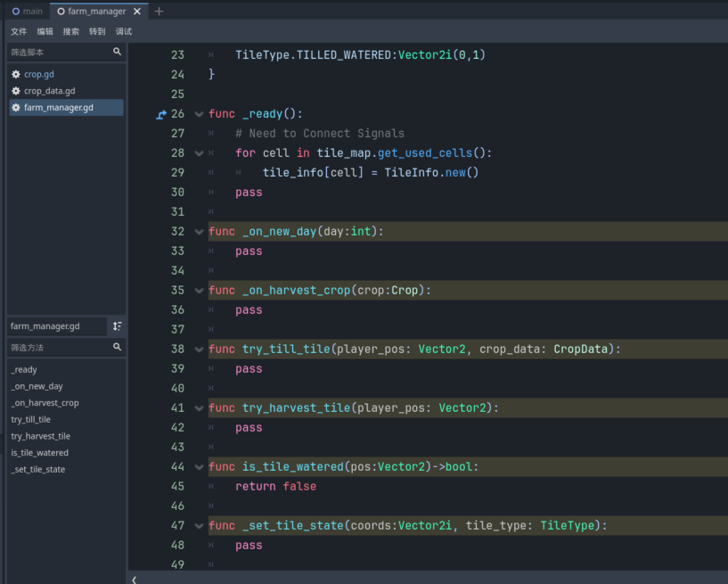Viewport: 728px width, 584px height.
Task: Click the signal connection icon beside line 26
Action: pos(161,114)
